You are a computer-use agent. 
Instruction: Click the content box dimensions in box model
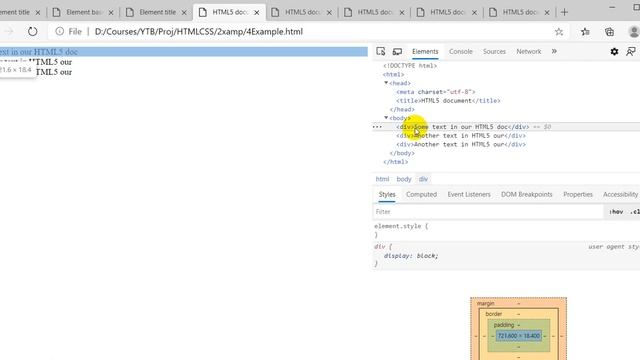519,336
